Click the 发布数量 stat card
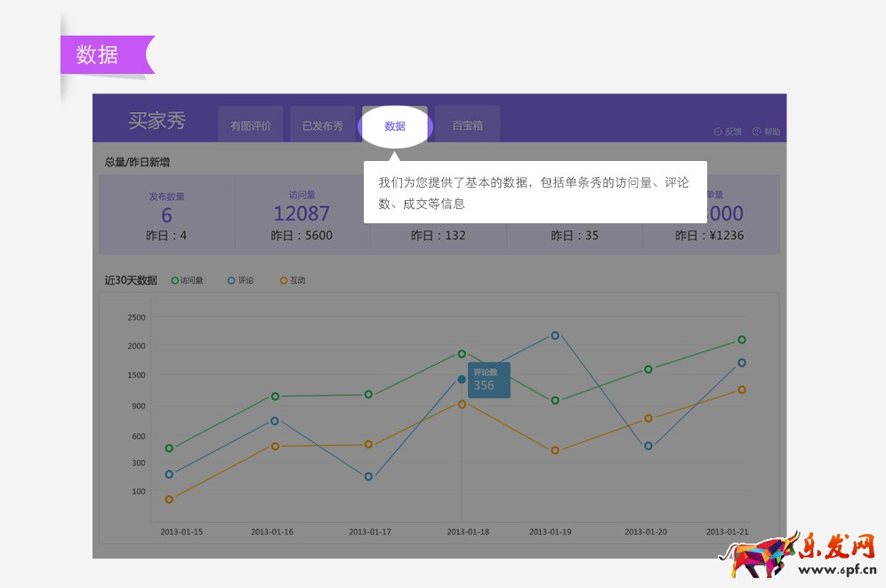 (x=166, y=214)
